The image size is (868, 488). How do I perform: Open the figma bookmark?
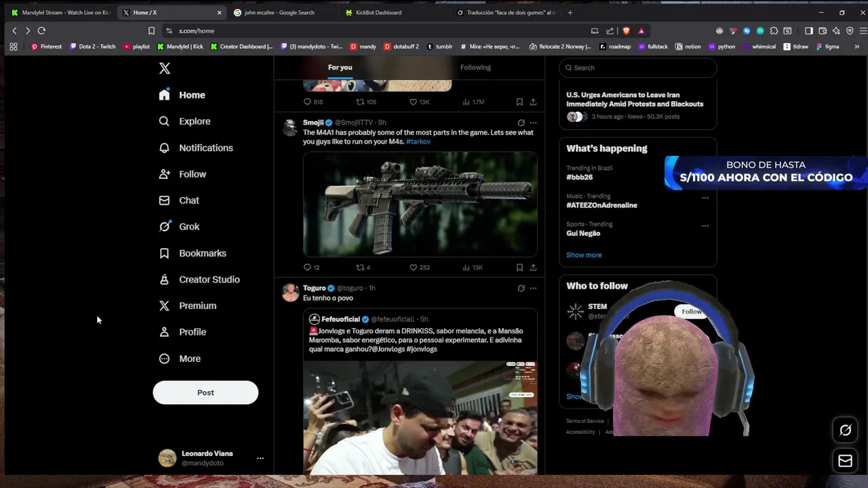(x=827, y=47)
